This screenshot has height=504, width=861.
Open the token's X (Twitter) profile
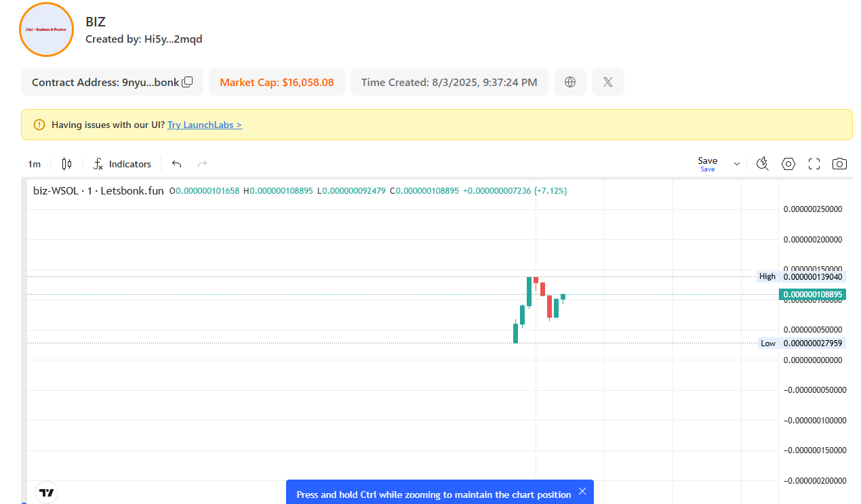pyautogui.click(x=608, y=82)
